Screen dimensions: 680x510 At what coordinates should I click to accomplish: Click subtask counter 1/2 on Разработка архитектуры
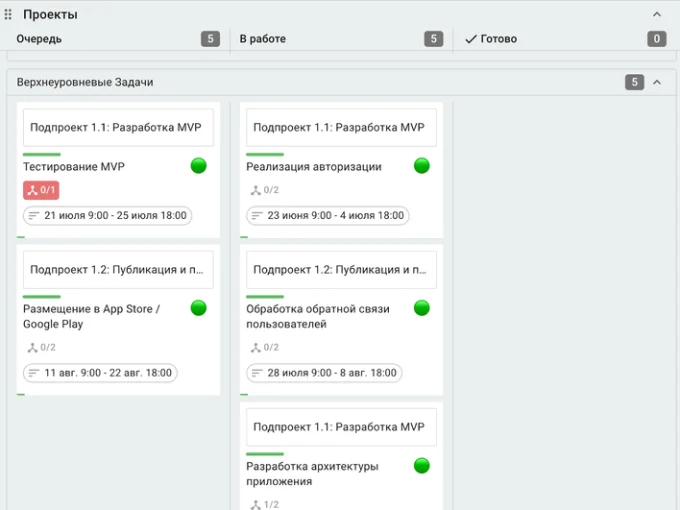tap(264, 505)
